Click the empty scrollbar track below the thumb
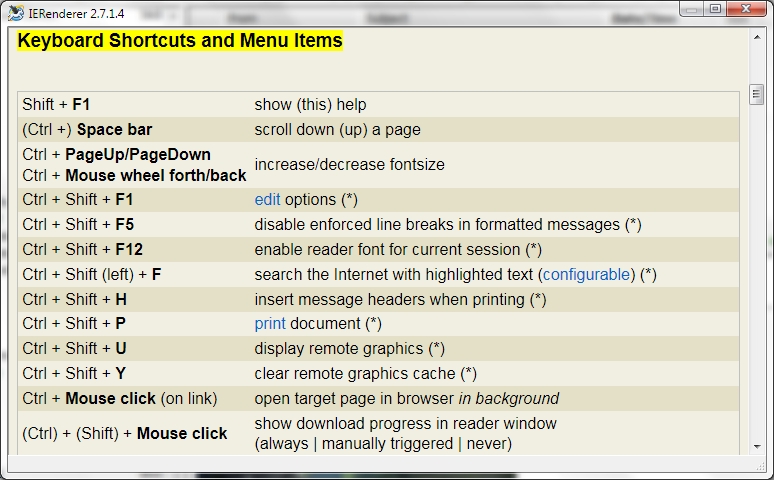Image resolution: width=774 pixels, height=480 pixels. [756, 300]
